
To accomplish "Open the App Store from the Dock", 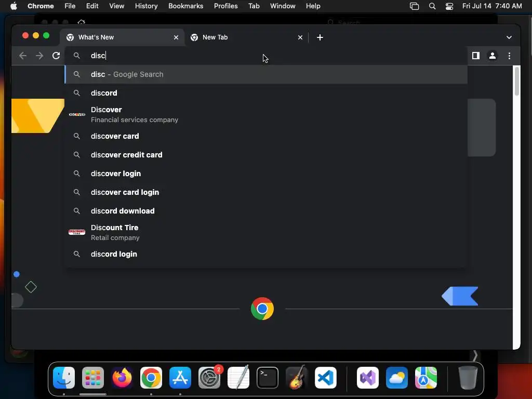I will [180, 378].
